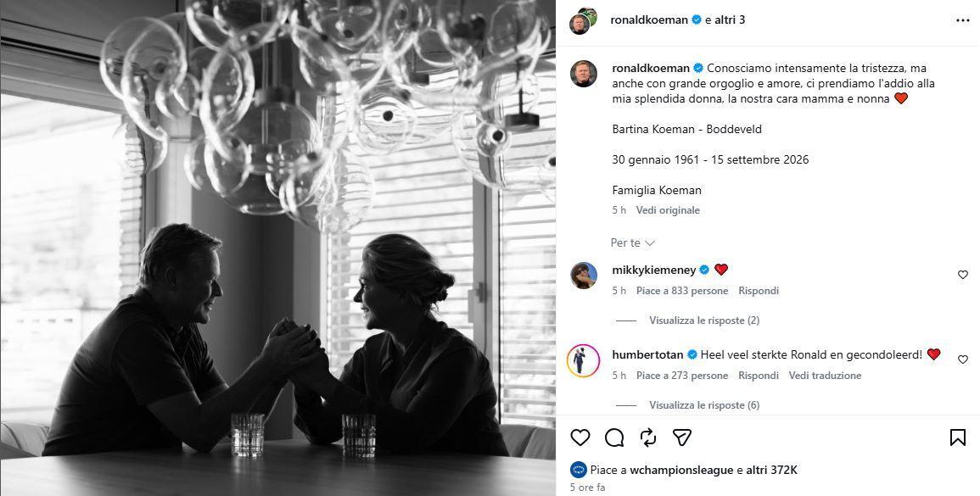Open the black and white post photo
This screenshot has height=496, width=980.
277,248
